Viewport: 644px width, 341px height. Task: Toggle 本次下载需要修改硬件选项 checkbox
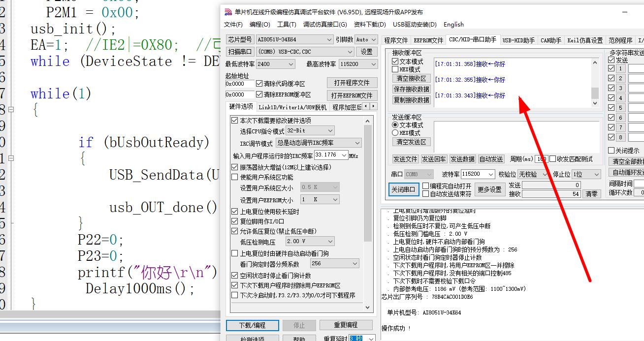234,121
